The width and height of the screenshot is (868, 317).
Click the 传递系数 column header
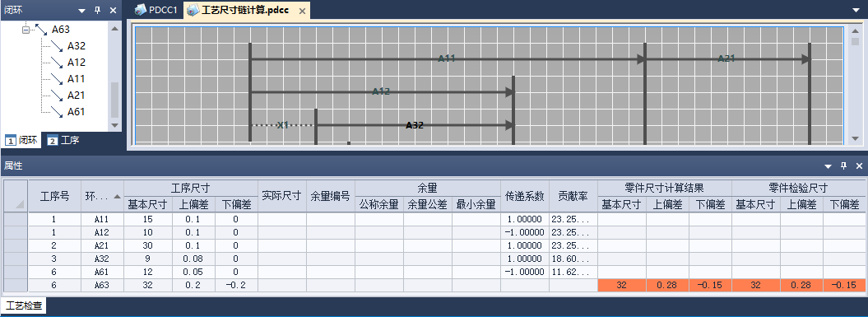coord(524,196)
